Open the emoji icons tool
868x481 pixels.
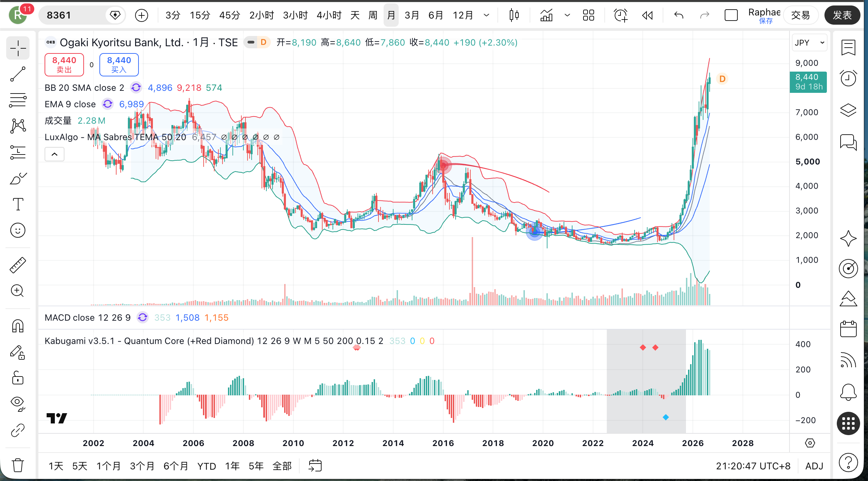pyautogui.click(x=18, y=230)
